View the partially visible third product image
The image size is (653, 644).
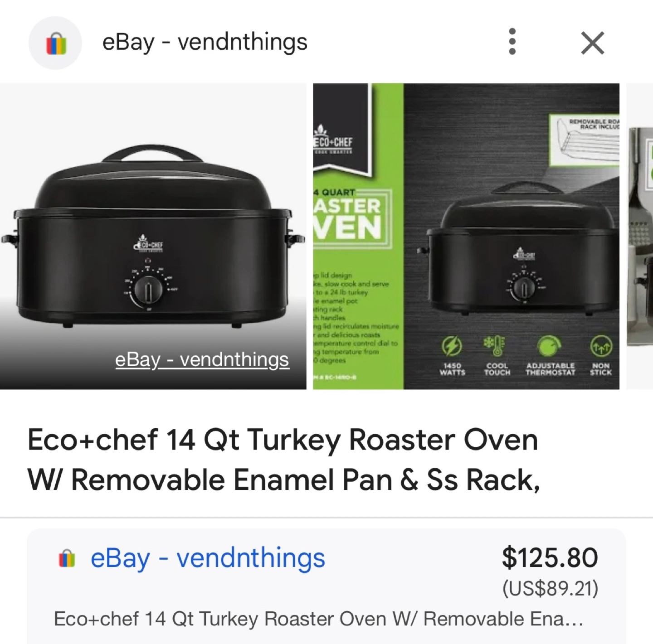pos(640,236)
